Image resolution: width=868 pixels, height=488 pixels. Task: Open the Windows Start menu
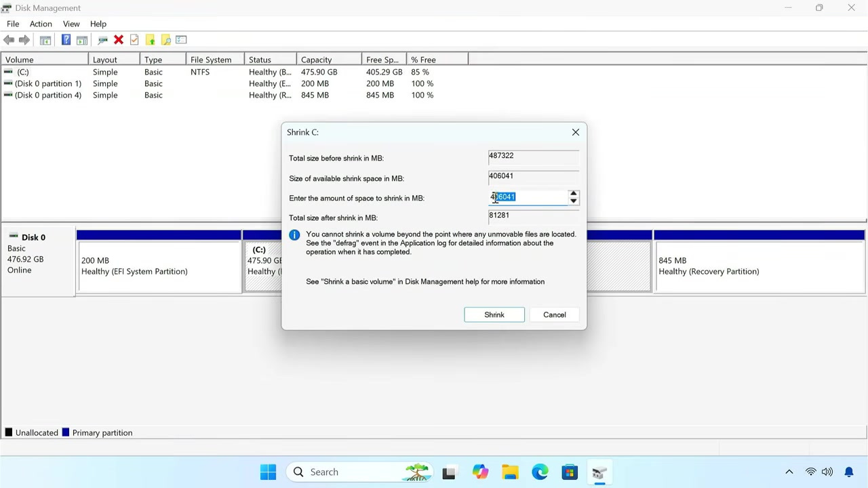(x=269, y=472)
